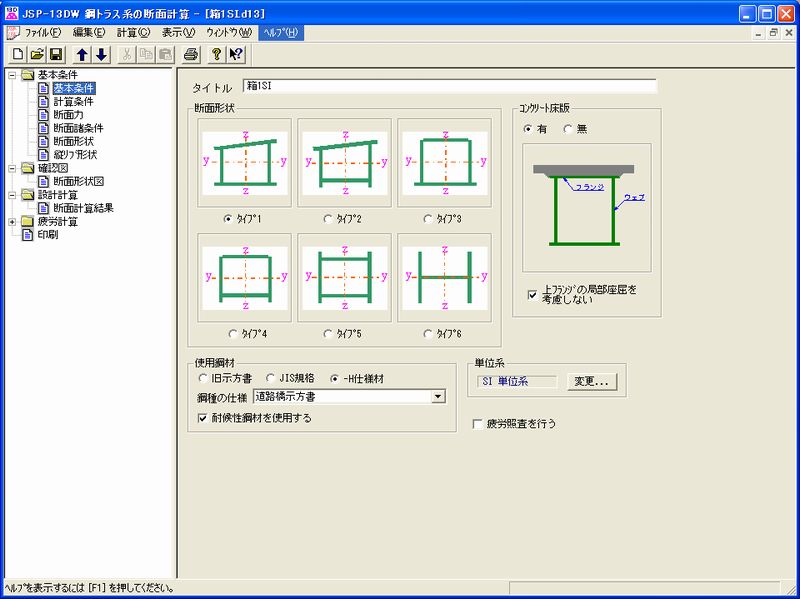Click the Save floppy disk icon
This screenshot has height=599, width=800.
(x=56, y=54)
